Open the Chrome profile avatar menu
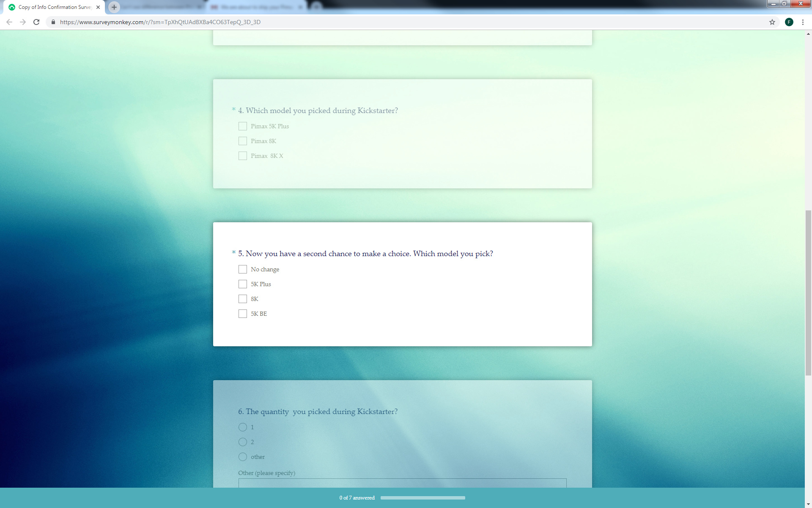The image size is (812, 508). point(789,22)
